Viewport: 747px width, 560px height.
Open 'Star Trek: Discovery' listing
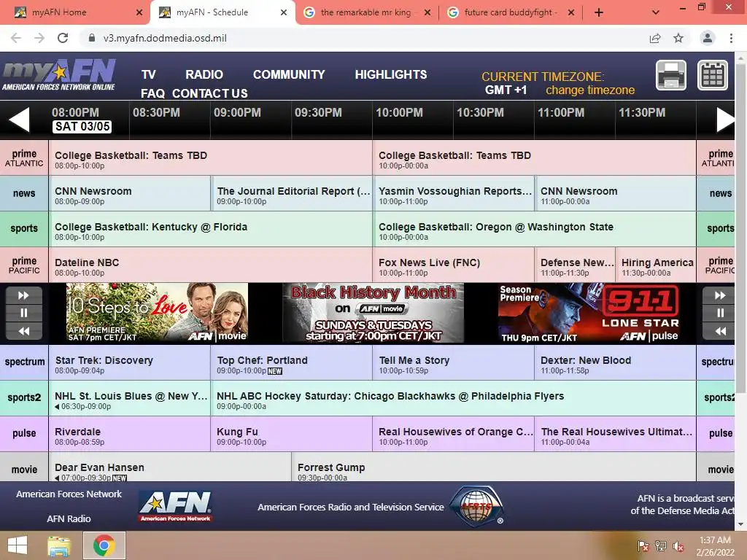coord(130,362)
